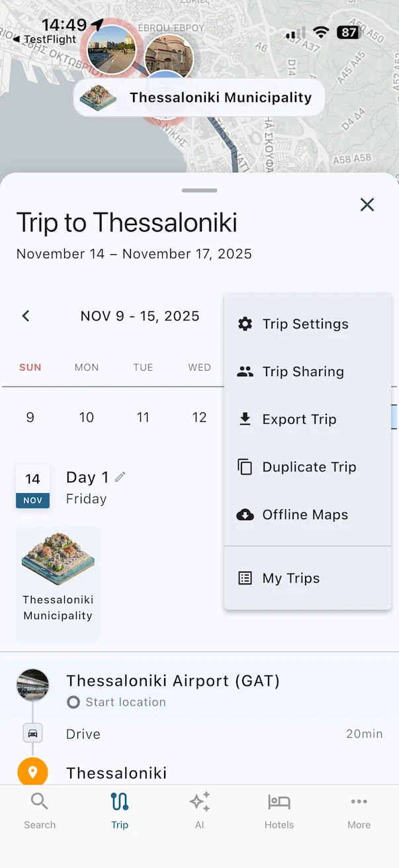Expand the trip sheet using the drag handle

199,190
